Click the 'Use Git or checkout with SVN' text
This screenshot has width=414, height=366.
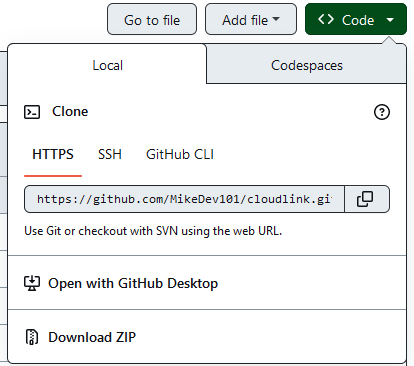click(153, 231)
